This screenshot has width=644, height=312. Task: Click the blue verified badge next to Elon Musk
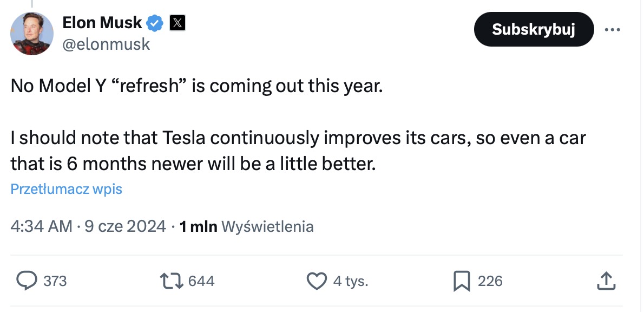(x=155, y=22)
